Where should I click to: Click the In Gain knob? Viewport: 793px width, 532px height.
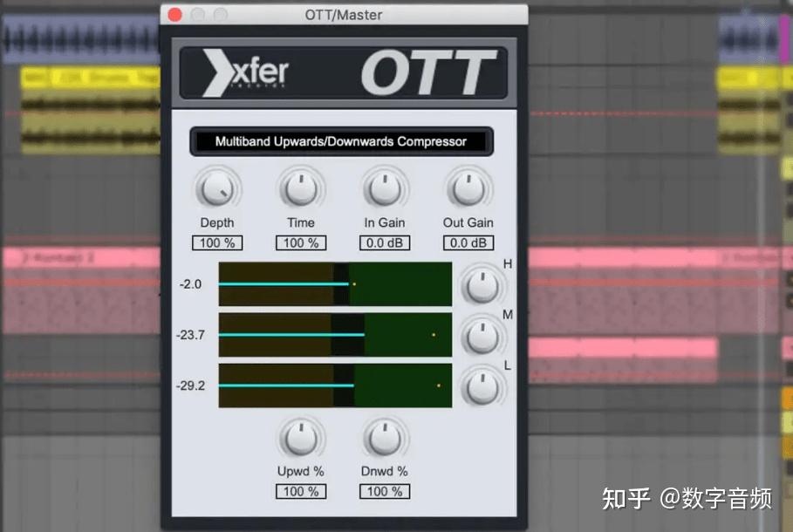click(x=385, y=189)
